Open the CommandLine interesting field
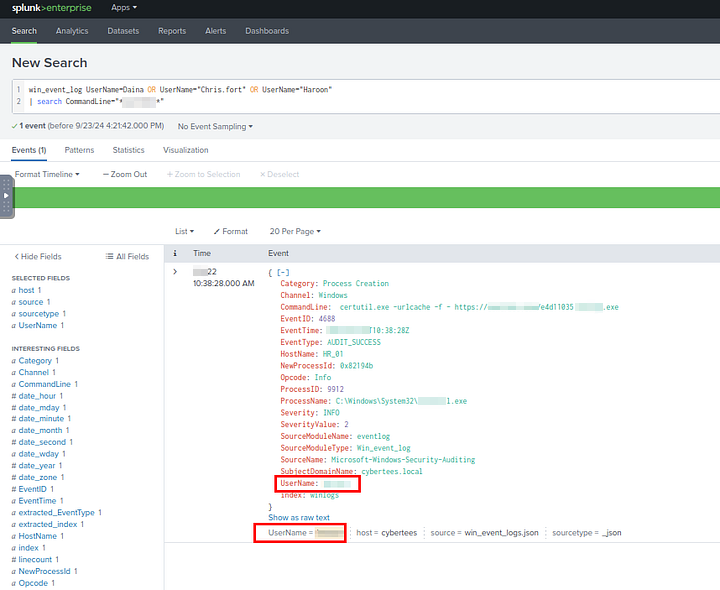The height and width of the screenshot is (590, 720). click(x=45, y=384)
